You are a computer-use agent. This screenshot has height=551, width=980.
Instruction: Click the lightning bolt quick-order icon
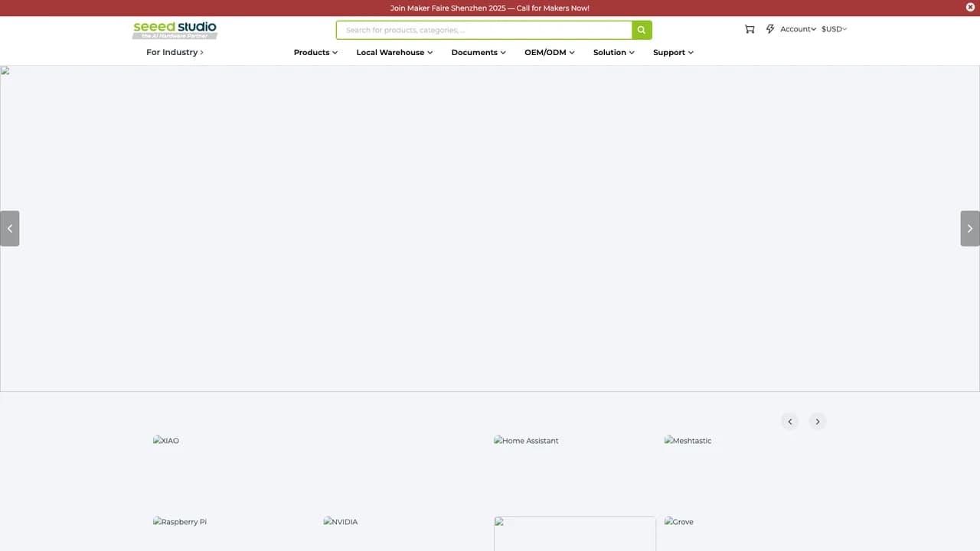770,29
